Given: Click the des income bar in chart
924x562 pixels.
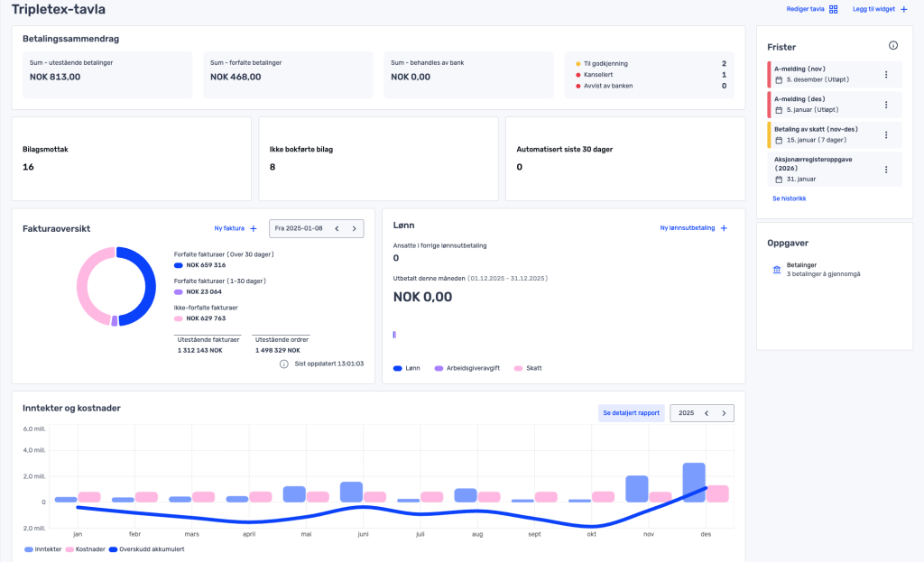Looking at the screenshot, I should coord(694,483).
